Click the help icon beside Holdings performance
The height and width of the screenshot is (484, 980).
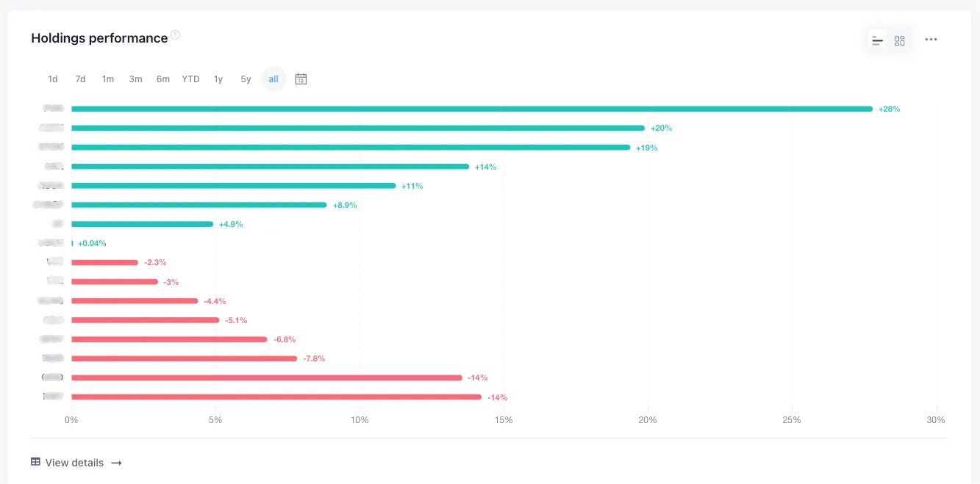coord(175,35)
